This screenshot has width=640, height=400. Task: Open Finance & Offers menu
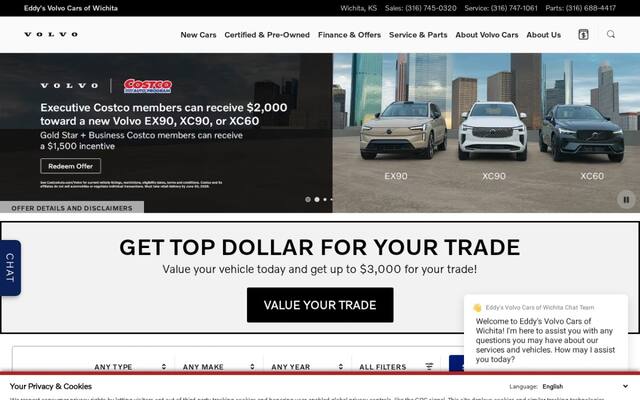pyautogui.click(x=349, y=35)
